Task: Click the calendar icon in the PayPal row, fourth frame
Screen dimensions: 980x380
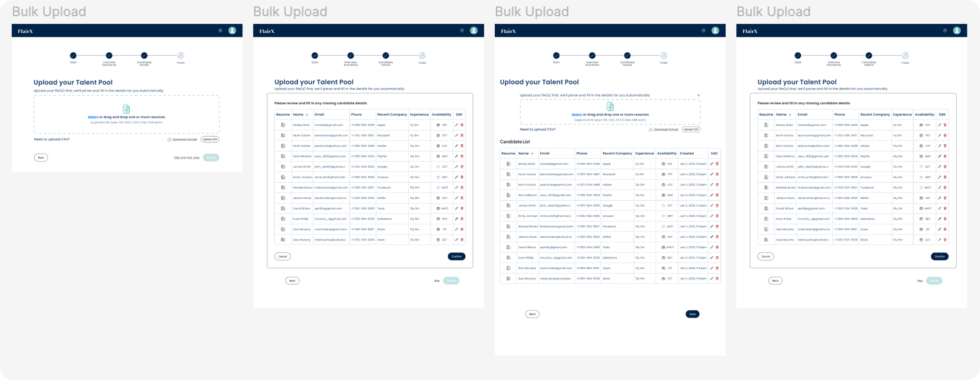Action: pos(921,156)
